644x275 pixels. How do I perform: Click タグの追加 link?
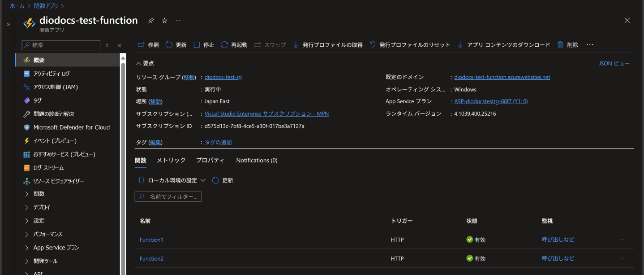218,142
